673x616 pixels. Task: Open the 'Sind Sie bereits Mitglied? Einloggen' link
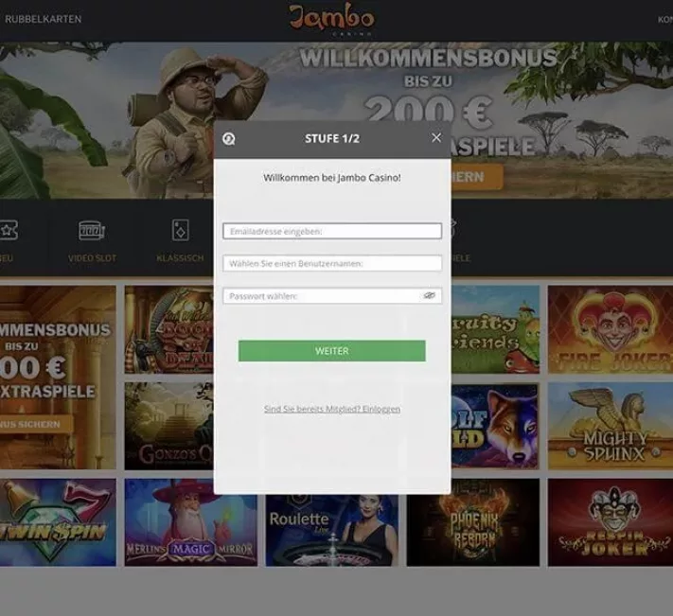[332, 409]
